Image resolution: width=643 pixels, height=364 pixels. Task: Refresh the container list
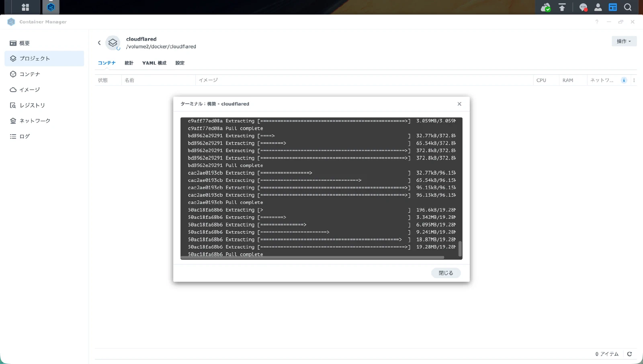point(629,354)
